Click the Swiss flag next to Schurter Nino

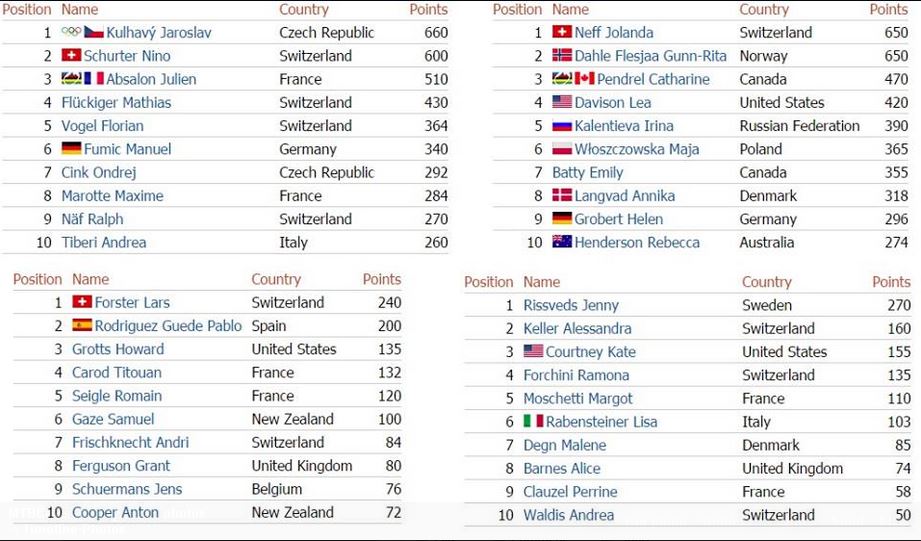pyautogui.click(x=71, y=55)
